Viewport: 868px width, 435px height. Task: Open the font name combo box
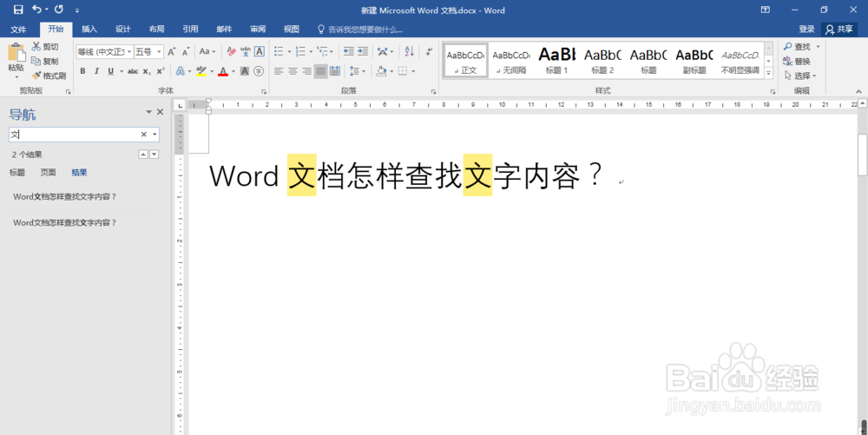point(105,51)
